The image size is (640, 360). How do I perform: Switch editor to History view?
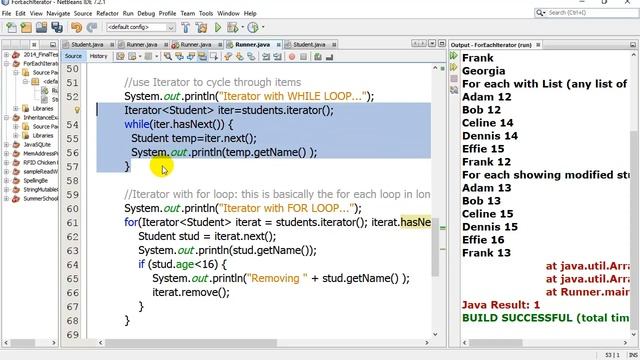[x=98, y=56]
